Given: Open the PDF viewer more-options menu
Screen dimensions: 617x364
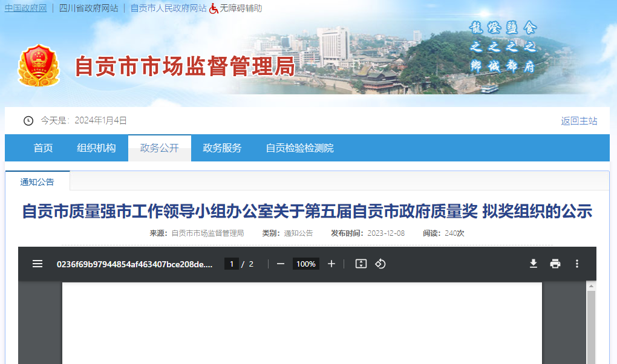Looking at the screenshot, I should (577, 264).
